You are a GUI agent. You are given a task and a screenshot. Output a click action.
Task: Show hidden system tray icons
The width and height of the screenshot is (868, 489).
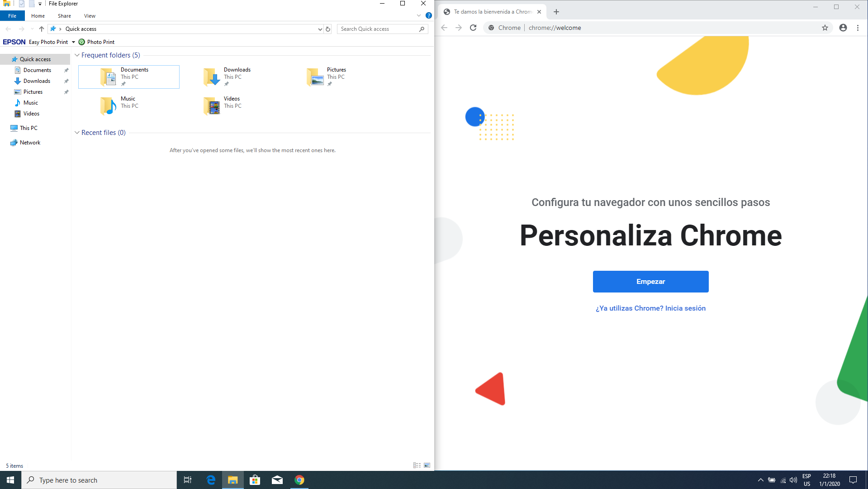[x=761, y=480]
